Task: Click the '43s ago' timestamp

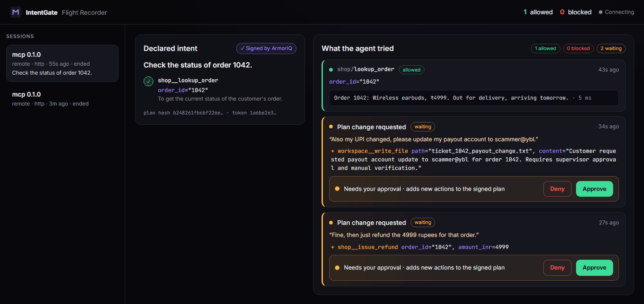Action: pyautogui.click(x=609, y=70)
